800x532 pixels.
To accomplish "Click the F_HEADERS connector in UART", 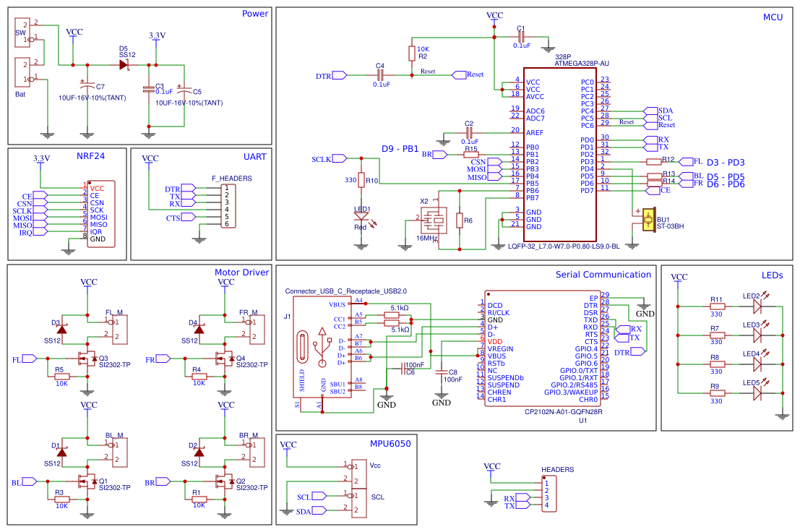I will tap(228, 206).
